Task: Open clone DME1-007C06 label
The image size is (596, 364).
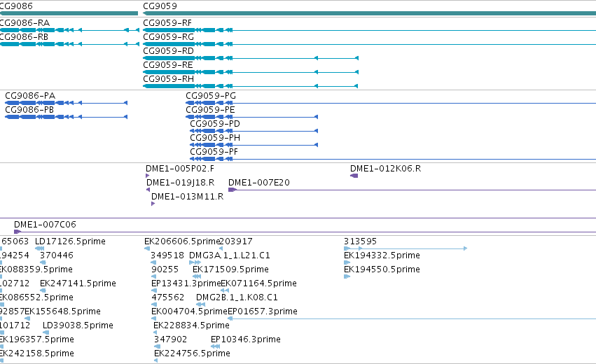Action: (x=45, y=225)
